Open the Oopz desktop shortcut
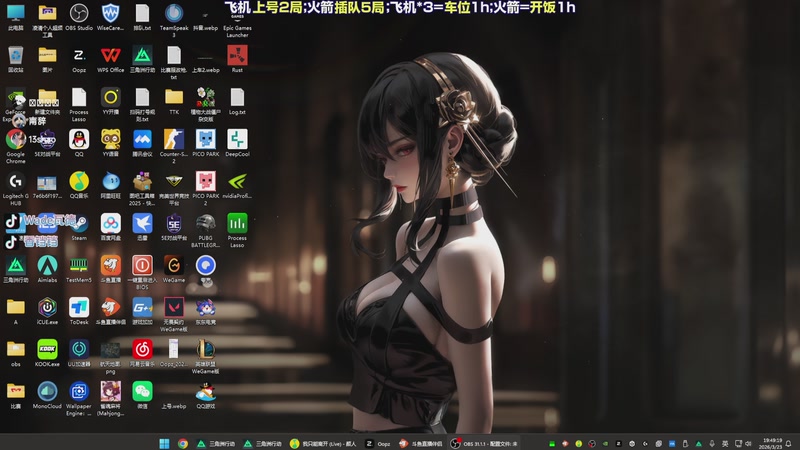Viewport: 800px width, 450px height. tap(79, 59)
